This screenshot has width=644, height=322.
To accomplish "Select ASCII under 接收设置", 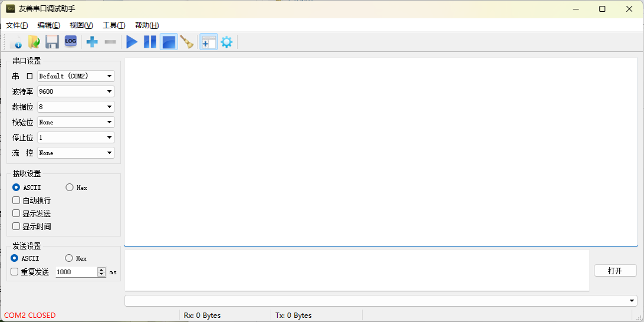I will pos(27,188).
